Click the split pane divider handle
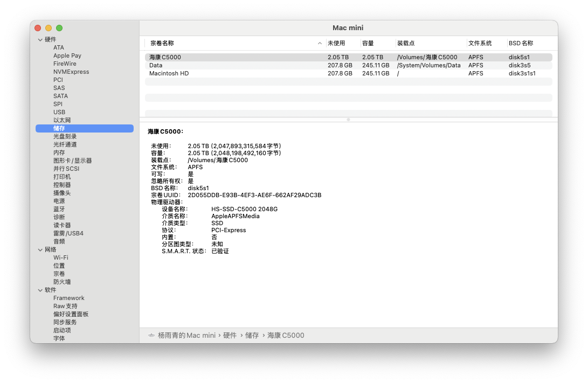 click(348, 119)
